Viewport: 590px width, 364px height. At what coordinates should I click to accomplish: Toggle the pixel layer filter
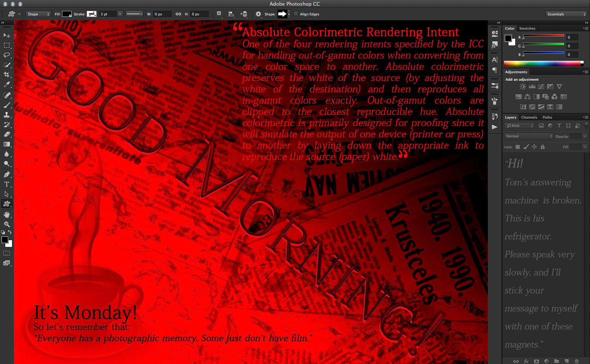point(541,126)
